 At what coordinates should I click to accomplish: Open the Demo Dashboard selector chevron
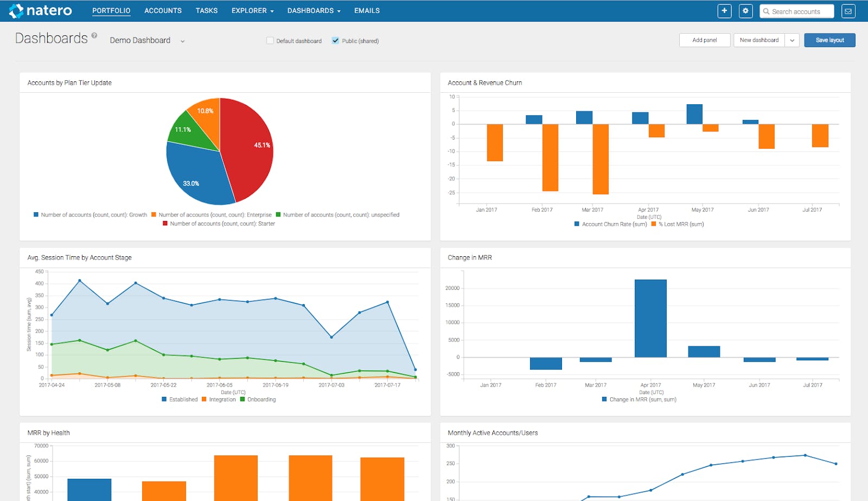[183, 41]
